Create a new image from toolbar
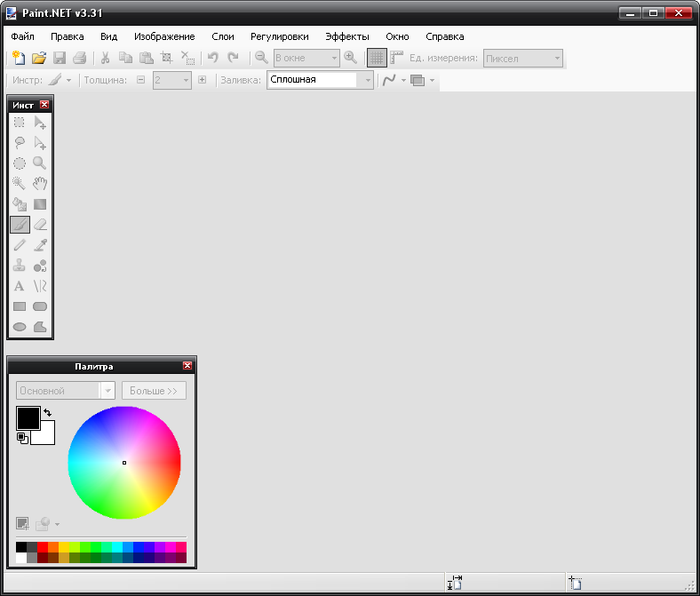 pyautogui.click(x=19, y=58)
